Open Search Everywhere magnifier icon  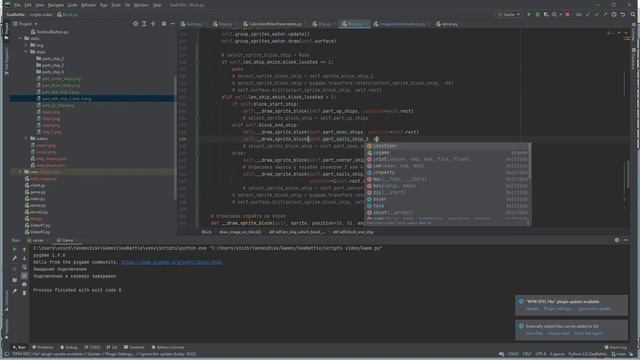(633, 14)
